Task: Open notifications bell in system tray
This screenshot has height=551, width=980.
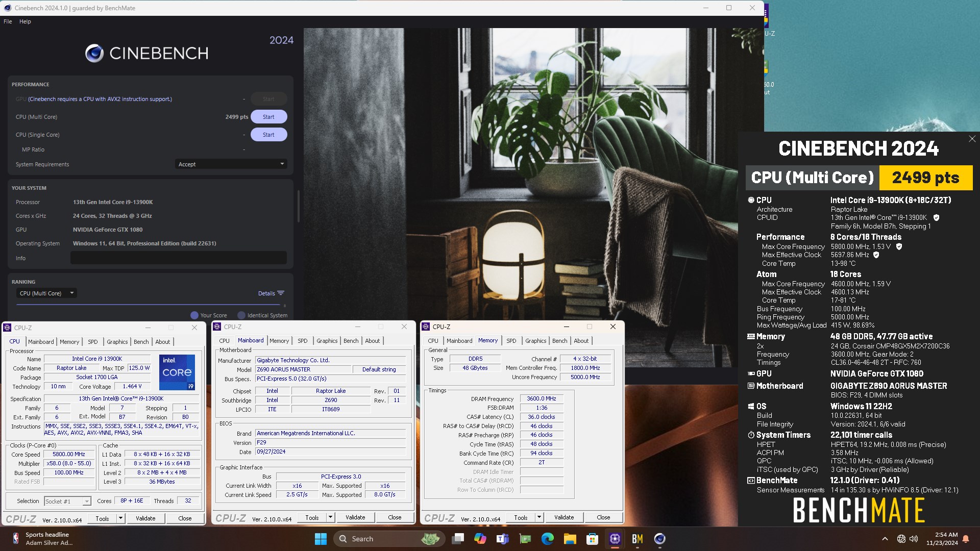Action: 966,539
